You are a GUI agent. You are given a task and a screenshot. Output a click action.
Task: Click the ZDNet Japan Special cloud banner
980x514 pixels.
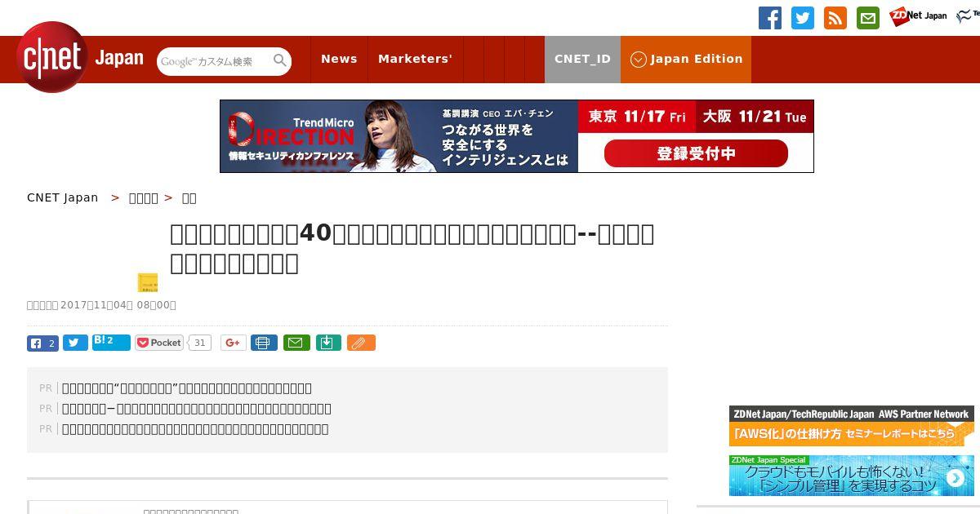[x=852, y=476]
